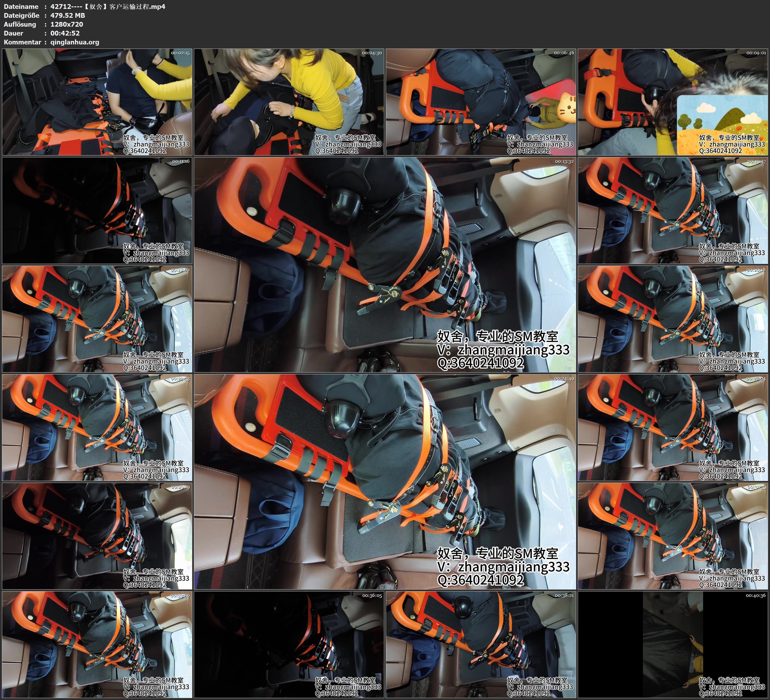The height and width of the screenshot is (700, 770).
Task: Select the large frame timestamped 00:24:49
Action: [385, 481]
